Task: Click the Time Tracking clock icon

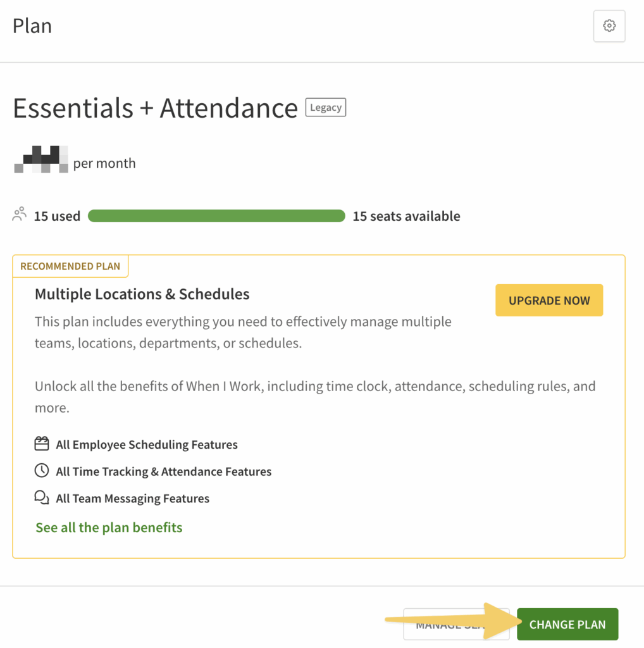Action: tap(42, 471)
